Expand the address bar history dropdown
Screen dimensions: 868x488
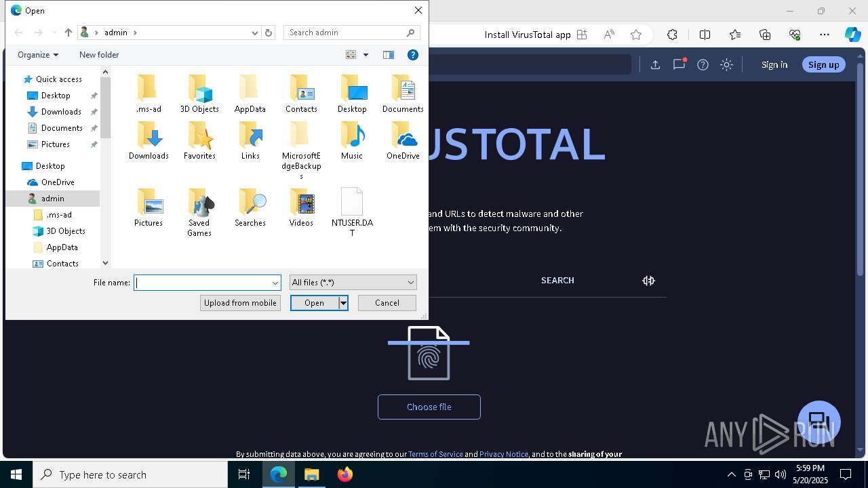tap(255, 33)
